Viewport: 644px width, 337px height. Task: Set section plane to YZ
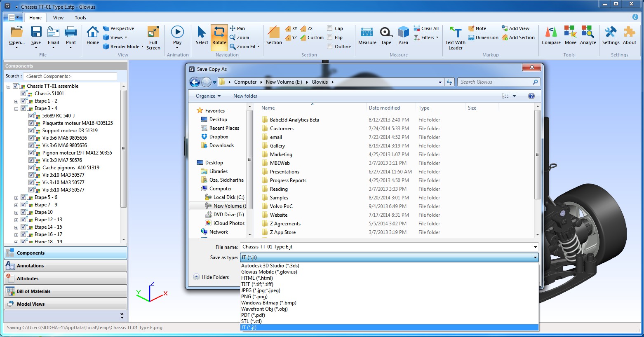[x=291, y=37]
